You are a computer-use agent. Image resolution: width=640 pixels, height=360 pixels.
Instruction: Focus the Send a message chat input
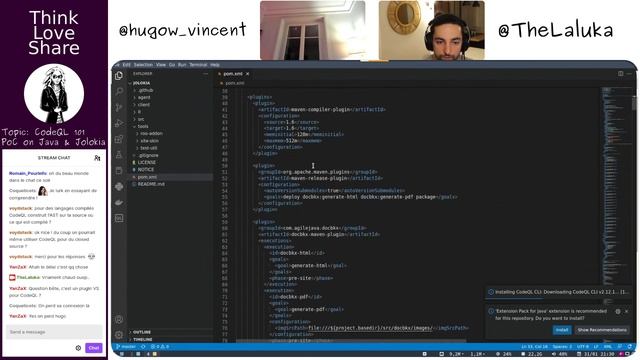point(54,332)
